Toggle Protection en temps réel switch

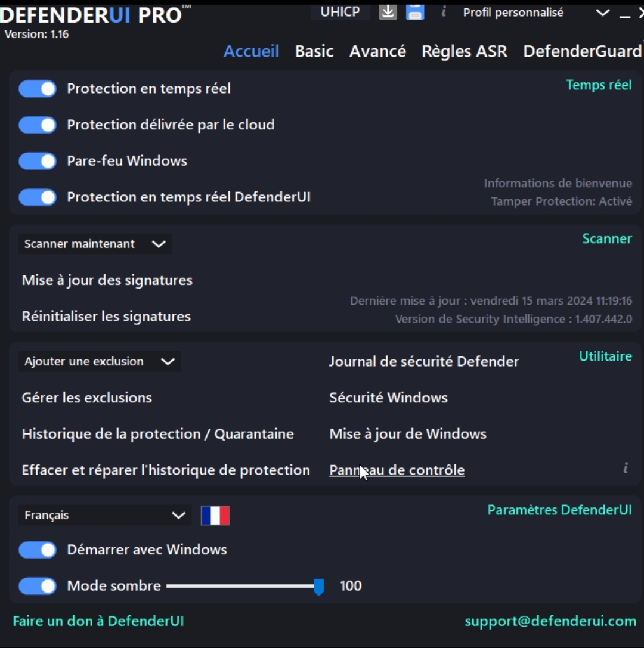pyautogui.click(x=38, y=89)
